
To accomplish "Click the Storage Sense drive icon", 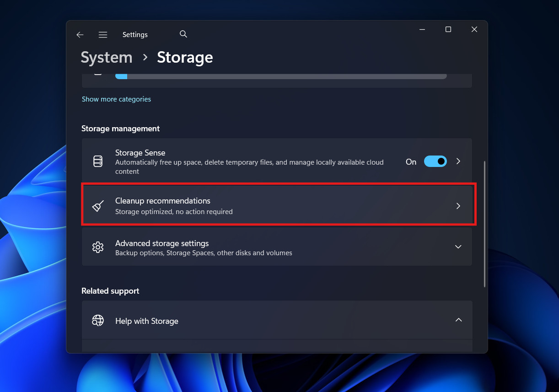I will tap(98, 161).
